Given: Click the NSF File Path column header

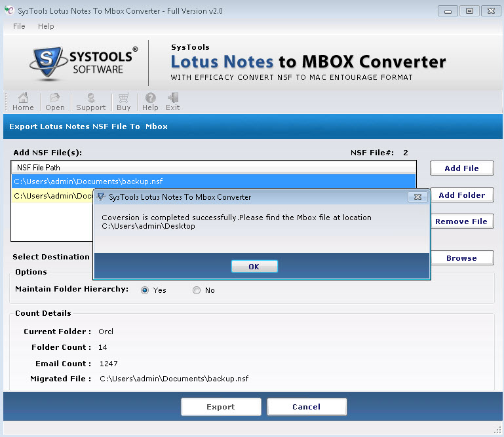Looking at the screenshot, I should pos(214,168).
